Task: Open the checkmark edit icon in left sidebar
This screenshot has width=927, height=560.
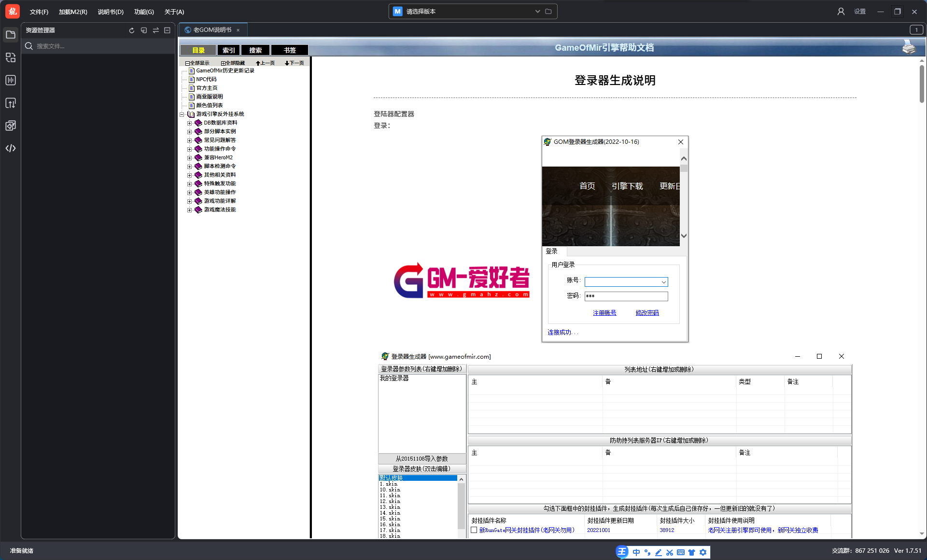Action: (x=11, y=126)
